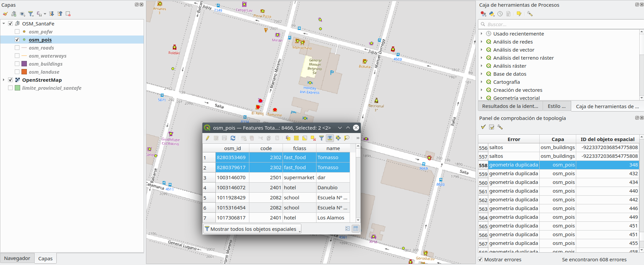This screenshot has height=265, width=644.
Task: Click the filter legend by expression icon
Action: 40,14
